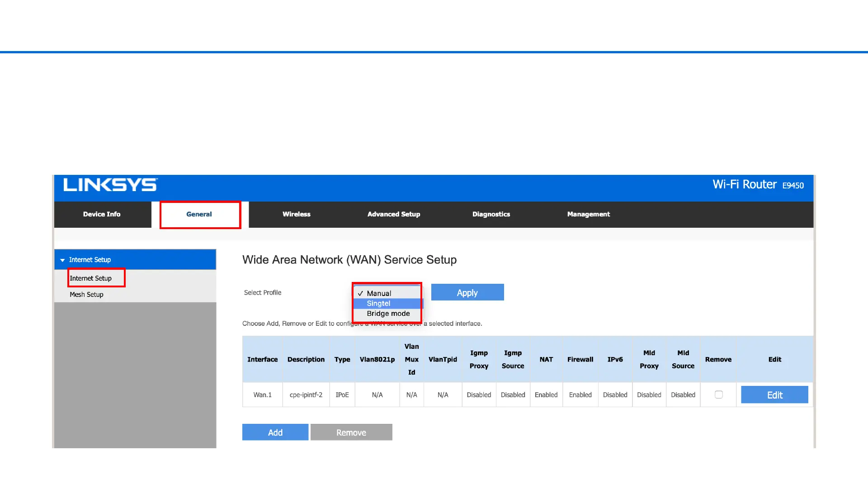This screenshot has width=868, height=488.
Task: Click the Add WAN service button
Action: point(275,432)
